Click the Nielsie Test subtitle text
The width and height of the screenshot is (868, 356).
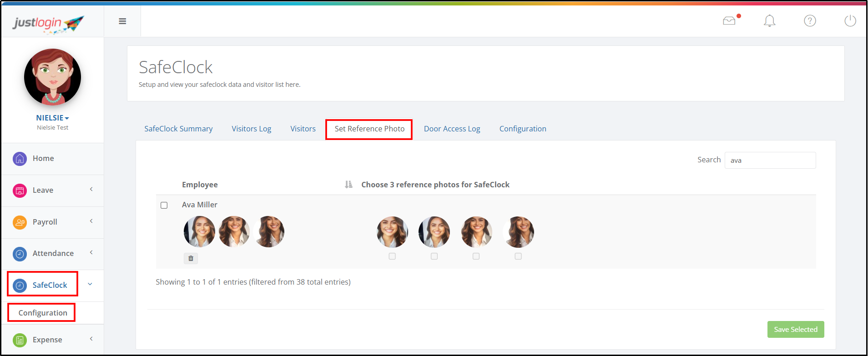tap(53, 128)
